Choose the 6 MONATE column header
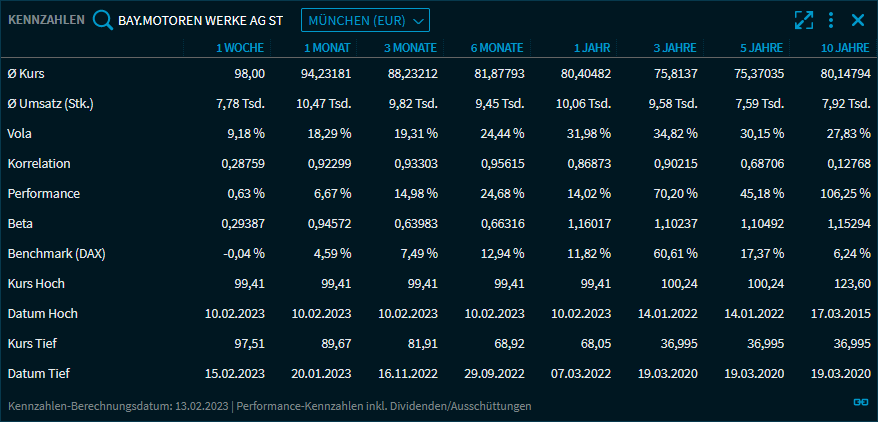The image size is (878, 422). coord(497,47)
